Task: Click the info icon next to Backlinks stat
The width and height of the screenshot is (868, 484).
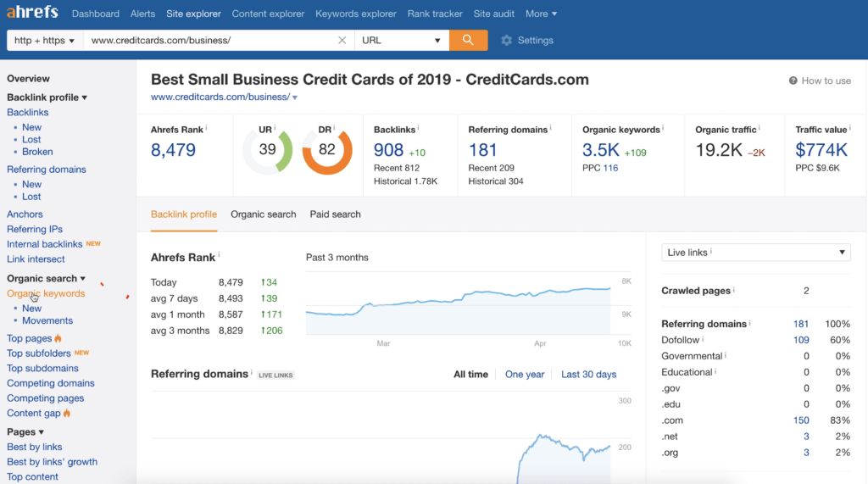Action: pyautogui.click(x=418, y=128)
